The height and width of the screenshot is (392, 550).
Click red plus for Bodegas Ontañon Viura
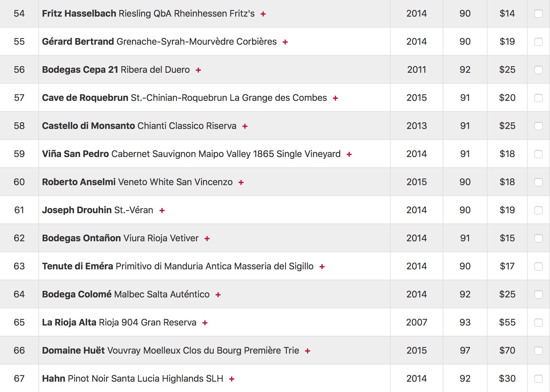207,238
